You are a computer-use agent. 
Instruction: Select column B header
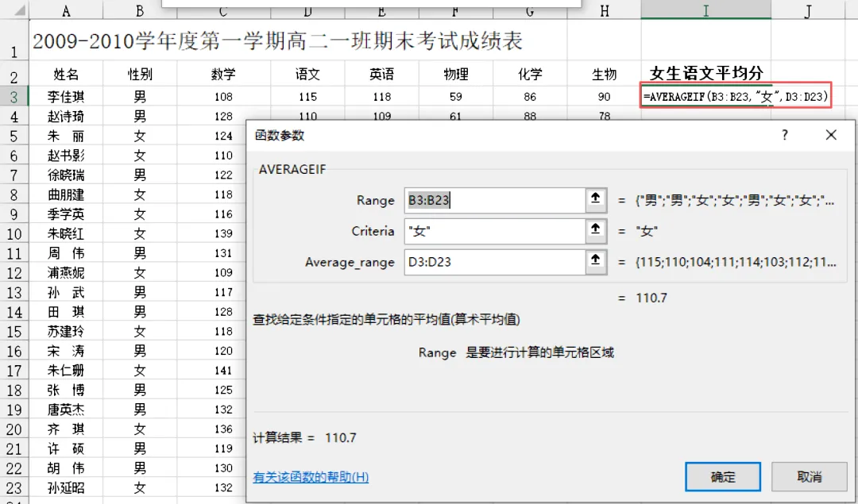tap(140, 11)
